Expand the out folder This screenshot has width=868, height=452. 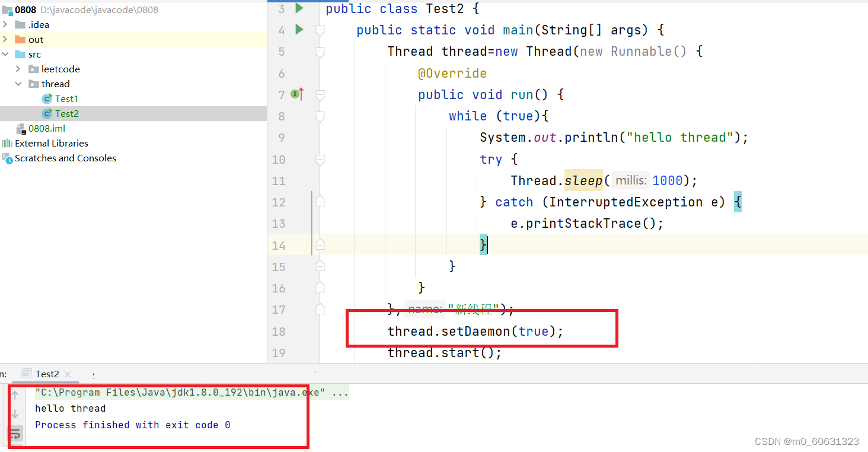coord(5,39)
